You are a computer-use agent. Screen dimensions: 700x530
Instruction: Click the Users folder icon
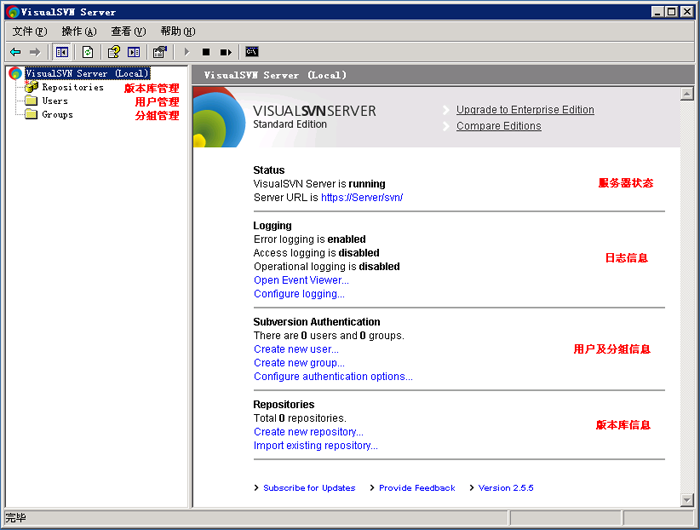coord(31,100)
